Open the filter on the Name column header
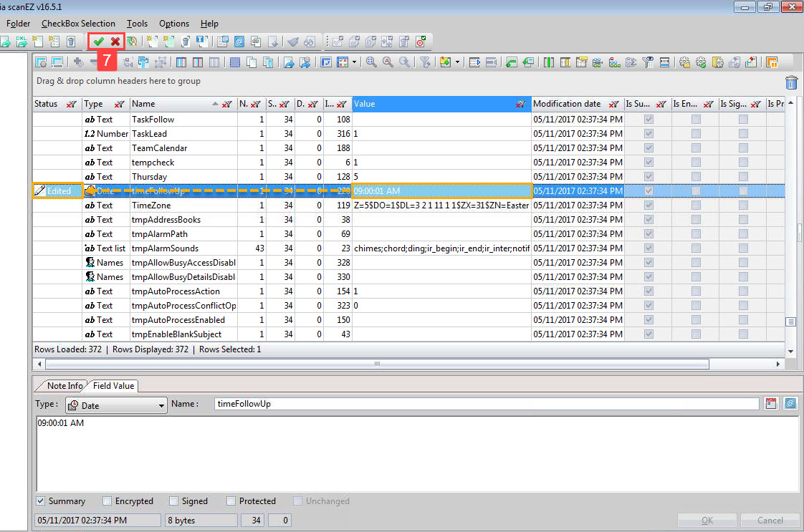The width and height of the screenshot is (804, 532). [x=226, y=104]
